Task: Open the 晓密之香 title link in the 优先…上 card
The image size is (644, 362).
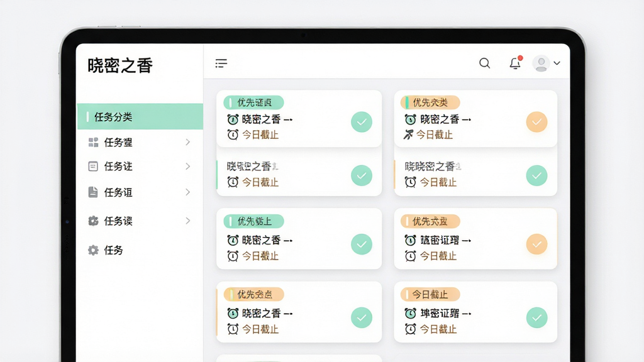Action: (267, 240)
